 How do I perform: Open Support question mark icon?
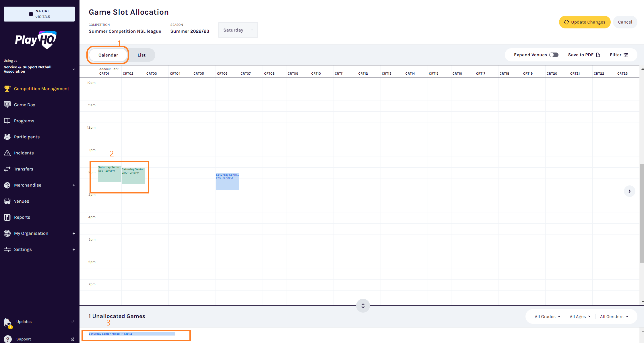click(x=8, y=339)
